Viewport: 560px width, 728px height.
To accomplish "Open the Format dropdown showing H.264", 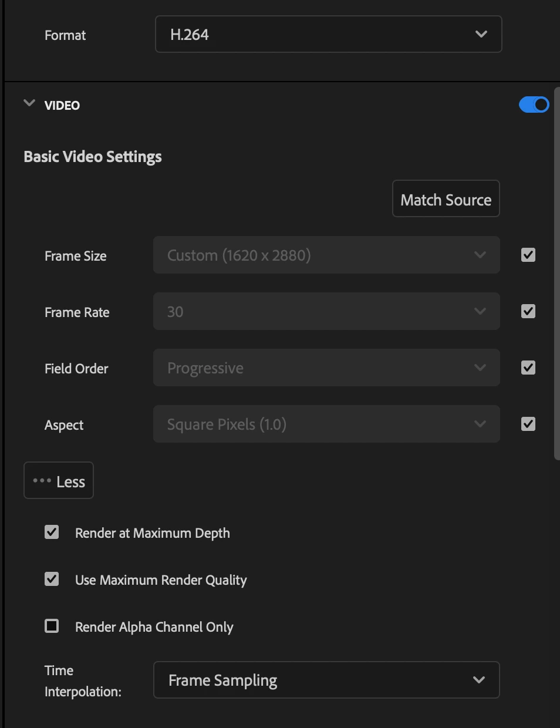I will [x=328, y=35].
